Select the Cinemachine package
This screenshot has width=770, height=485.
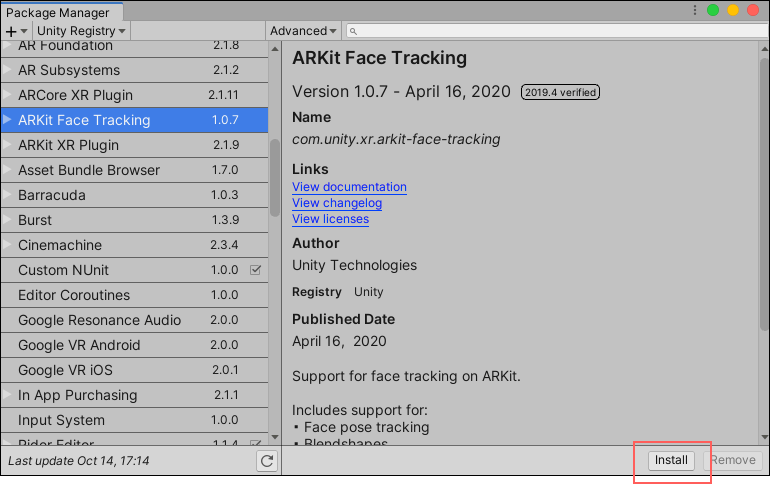tap(135, 245)
